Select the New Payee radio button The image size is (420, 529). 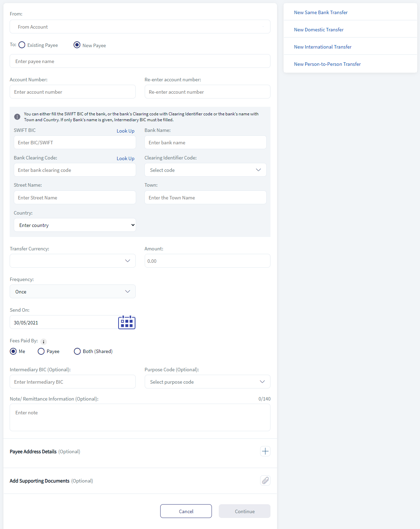pyautogui.click(x=77, y=45)
